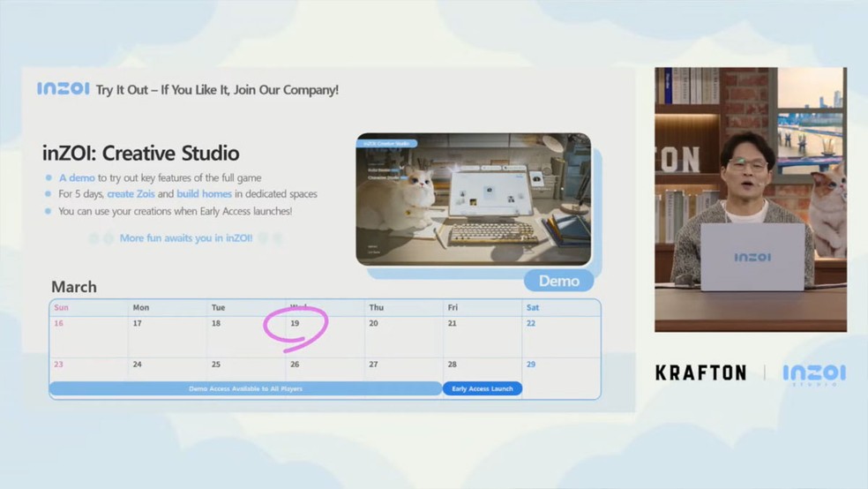The width and height of the screenshot is (868, 489).
Task: Click the 'Sun' column header
Action: click(x=62, y=307)
